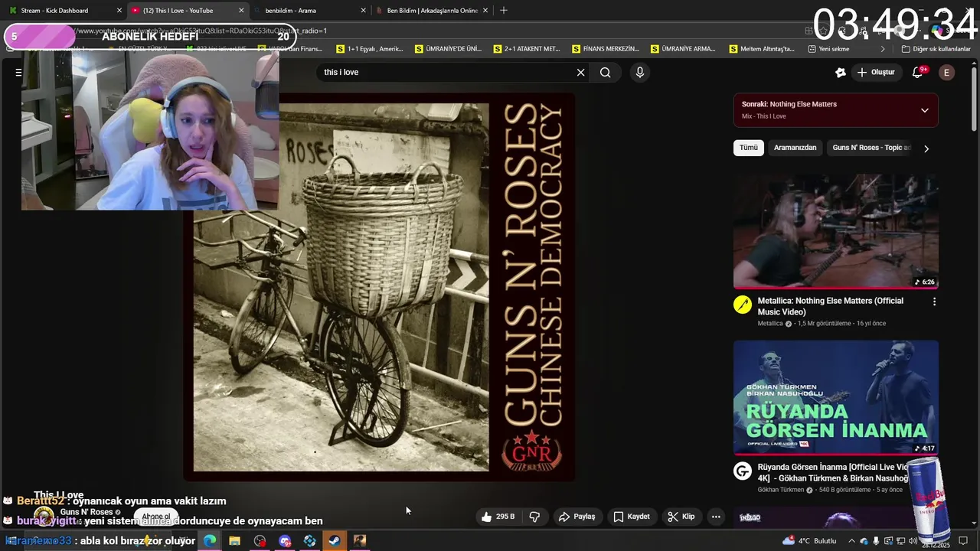Play Rüyanda Görsen İnanma thumbnail
Screen dimensions: 980x551
836,398
